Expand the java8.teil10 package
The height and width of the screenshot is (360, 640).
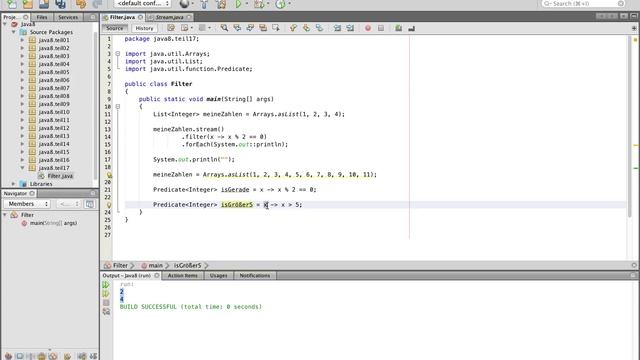(x=22, y=112)
